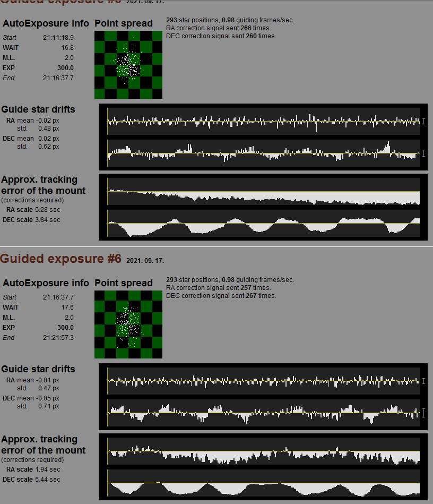This screenshot has width=433, height=504.
Task: Click the EXP 300.0 value in exposure #6
Action: tap(65, 328)
